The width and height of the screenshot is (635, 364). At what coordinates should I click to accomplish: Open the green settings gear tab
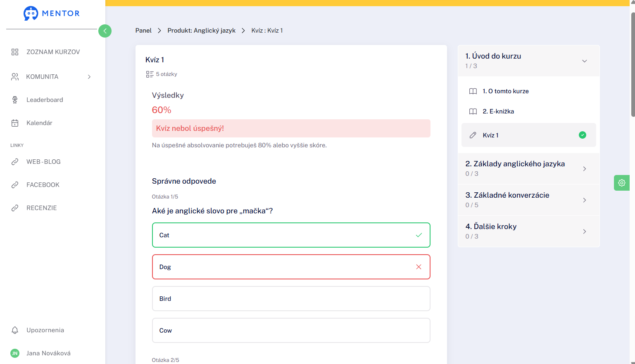click(621, 183)
